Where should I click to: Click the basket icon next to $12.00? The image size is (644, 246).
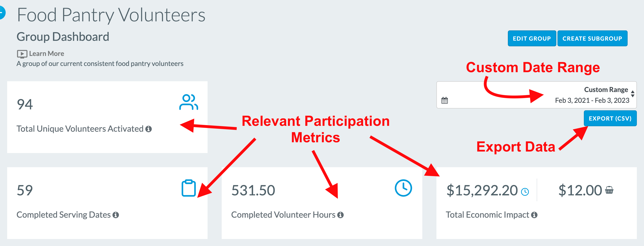click(609, 190)
